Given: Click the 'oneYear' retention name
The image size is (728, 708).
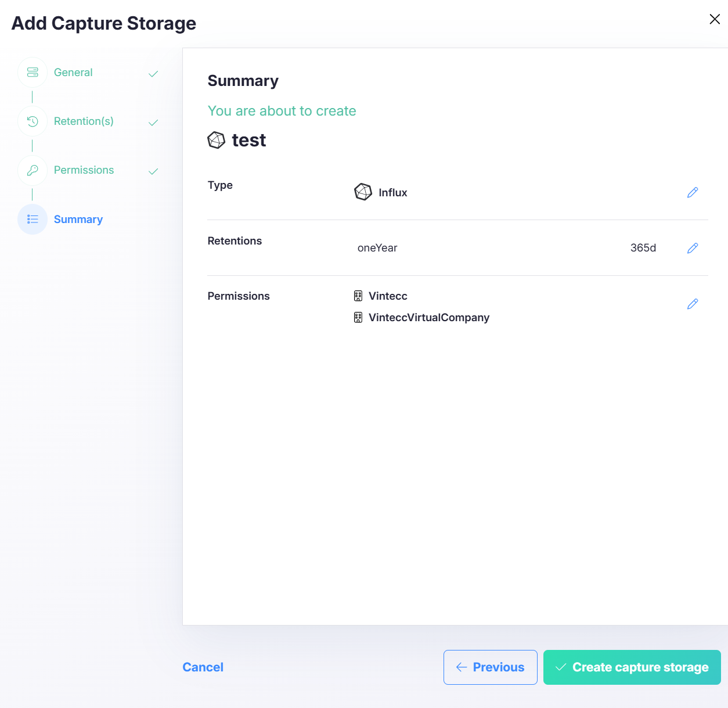Looking at the screenshot, I should click(377, 248).
